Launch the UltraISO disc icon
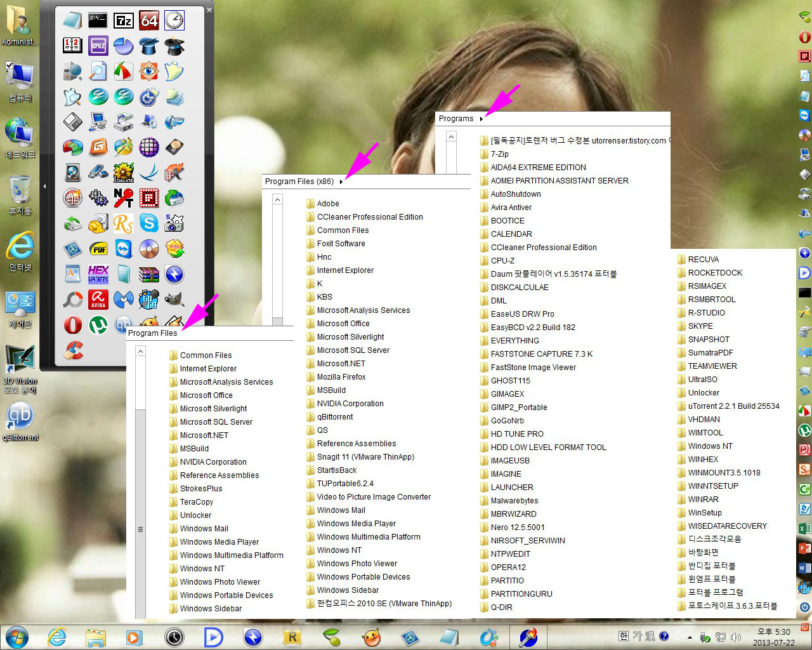Screen dimensions: 812x650 point(149,249)
